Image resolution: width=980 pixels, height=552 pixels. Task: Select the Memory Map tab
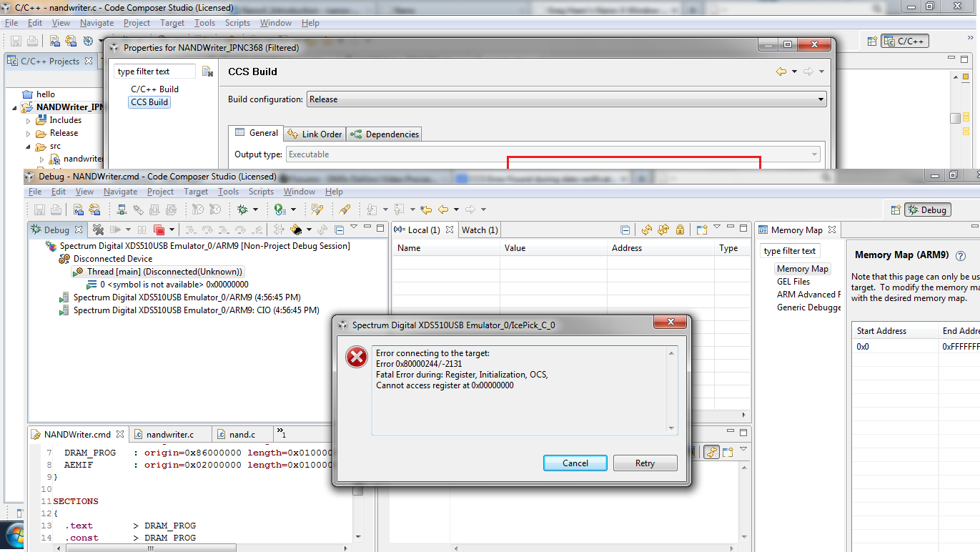[x=796, y=230]
